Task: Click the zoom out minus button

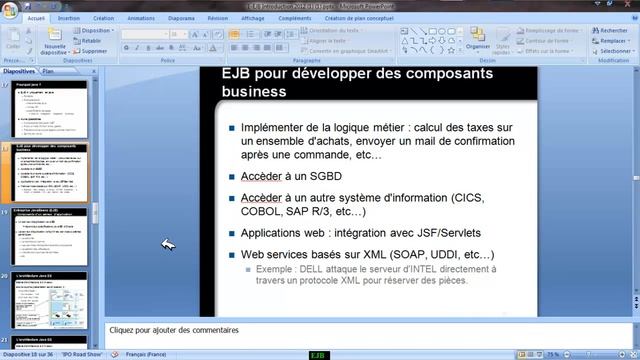Action: [567, 354]
